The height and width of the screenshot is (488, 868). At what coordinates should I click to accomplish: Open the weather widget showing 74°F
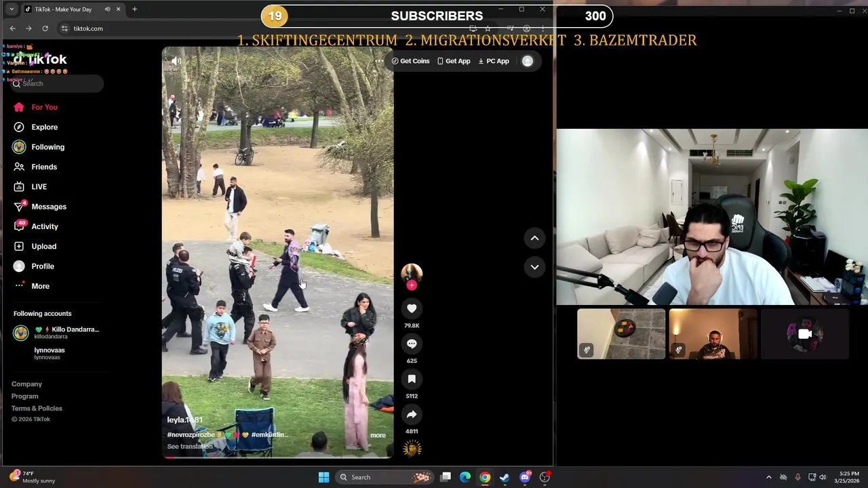[x=33, y=477]
